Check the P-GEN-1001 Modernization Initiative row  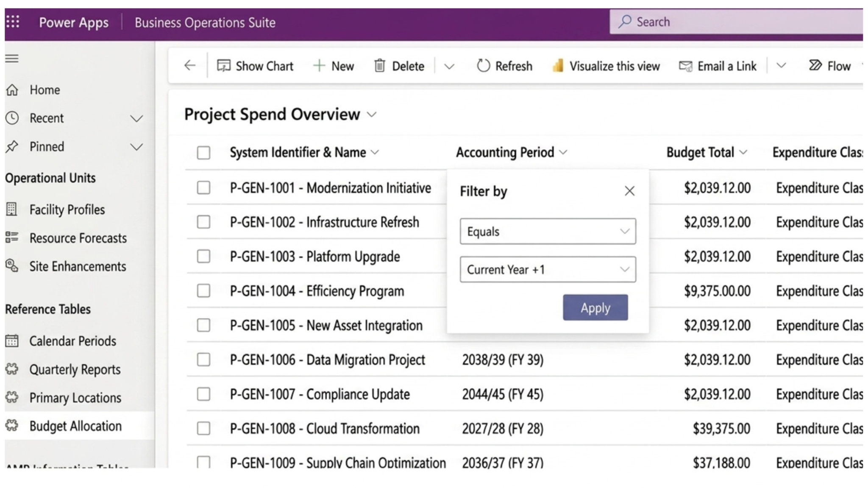point(203,187)
